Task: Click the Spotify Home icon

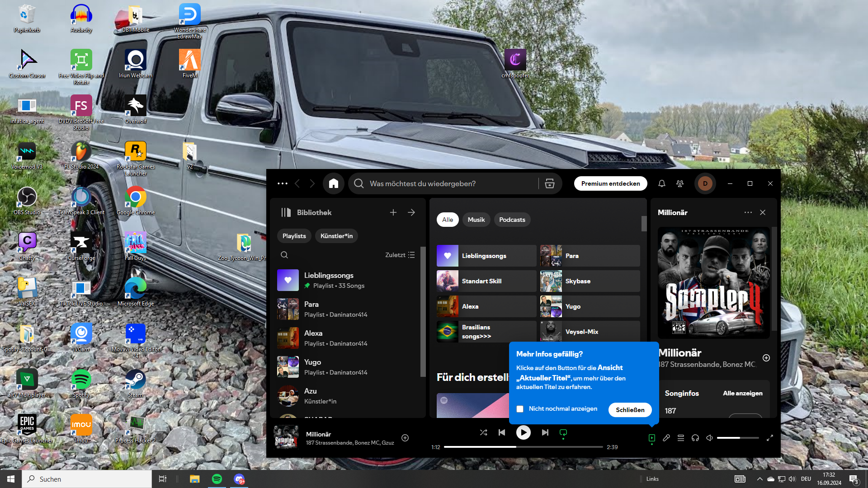Action: (x=334, y=183)
